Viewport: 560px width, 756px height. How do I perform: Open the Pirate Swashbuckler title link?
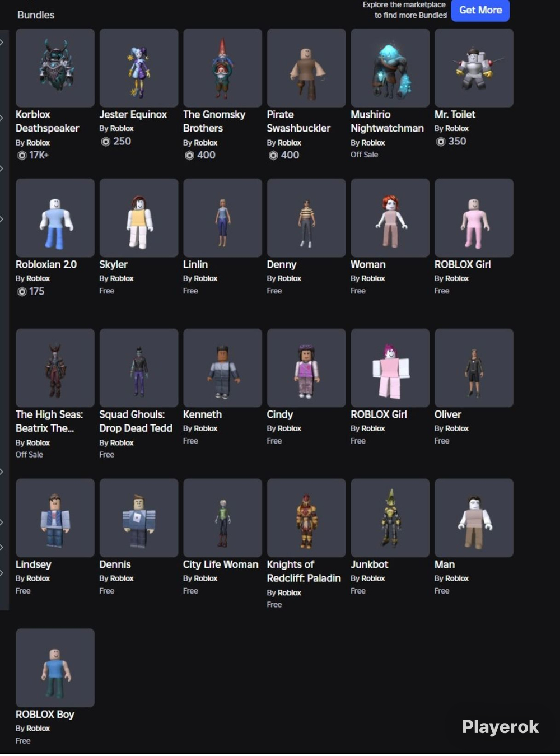click(298, 121)
